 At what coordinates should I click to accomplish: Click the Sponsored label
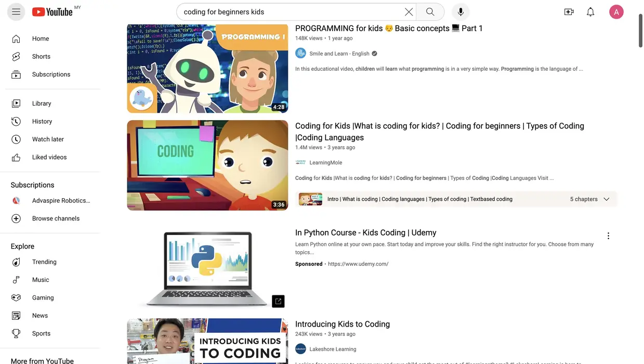309,264
